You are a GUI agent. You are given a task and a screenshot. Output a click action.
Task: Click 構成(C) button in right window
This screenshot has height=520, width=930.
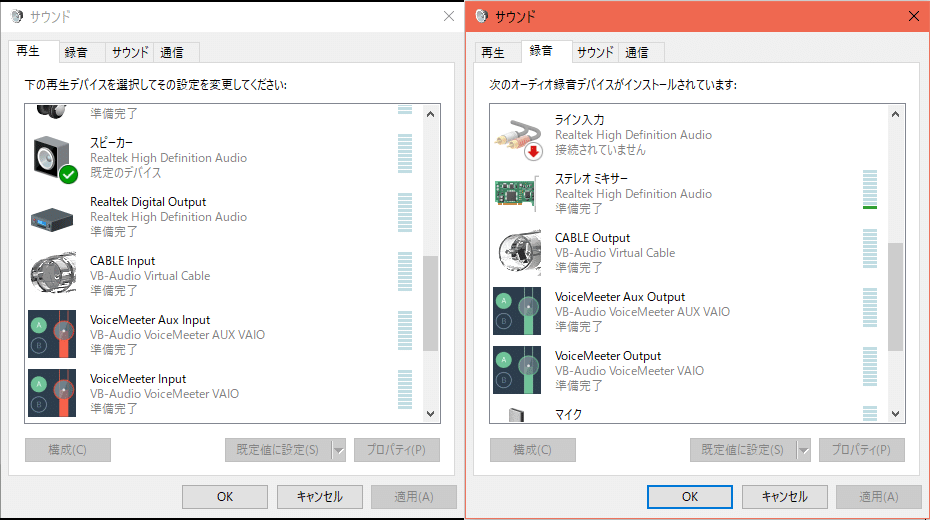pos(533,450)
